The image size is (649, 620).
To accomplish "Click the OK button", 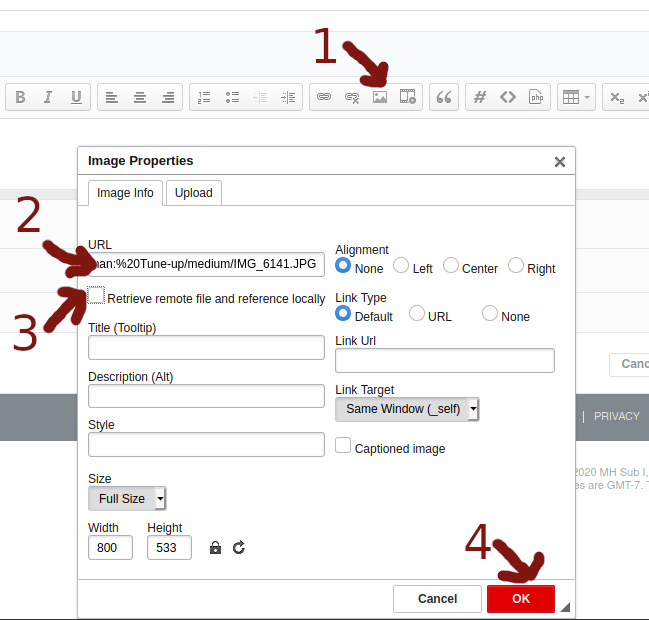I will coord(521,598).
